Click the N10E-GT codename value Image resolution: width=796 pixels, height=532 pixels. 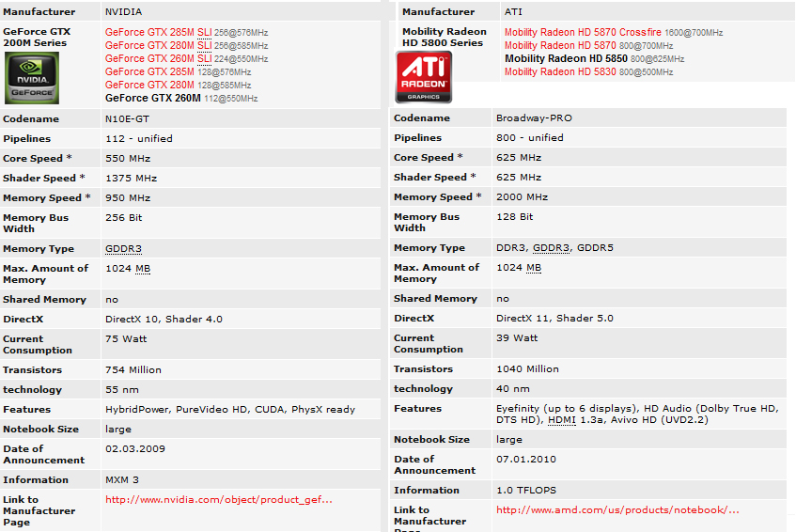[x=127, y=119]
